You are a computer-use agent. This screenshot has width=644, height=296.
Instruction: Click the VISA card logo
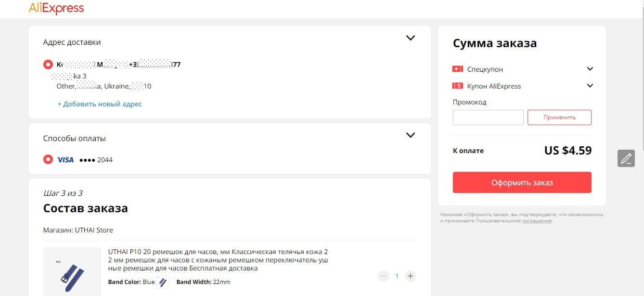point(65,159)
